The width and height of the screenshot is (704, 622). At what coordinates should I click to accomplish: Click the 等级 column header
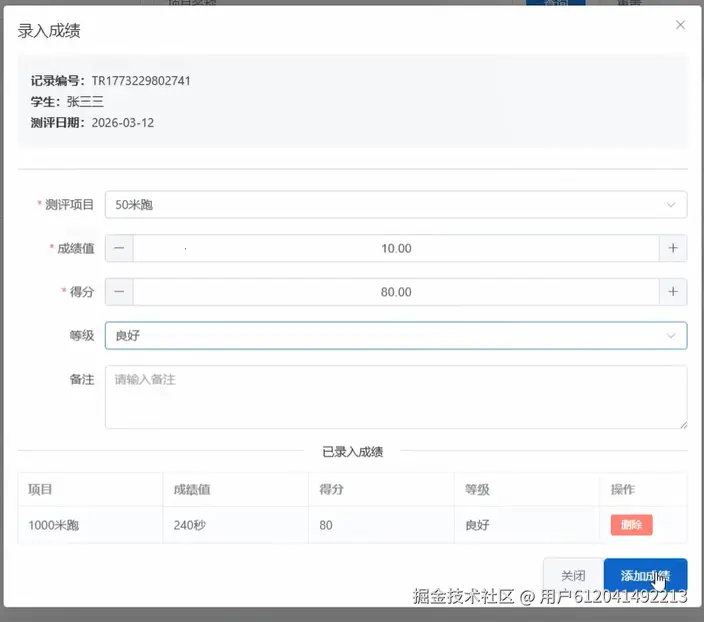click(x=527, y=489)
